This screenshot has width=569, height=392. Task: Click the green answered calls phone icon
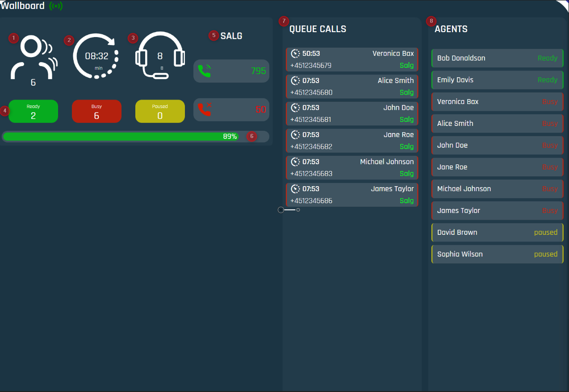(204, 71)
